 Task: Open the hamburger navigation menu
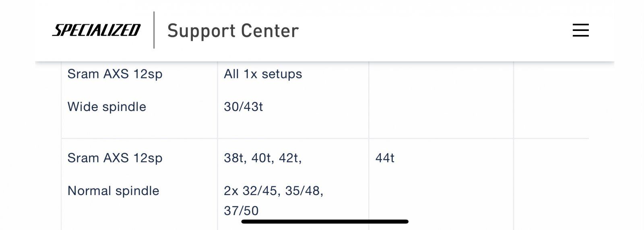click(580, 30)
